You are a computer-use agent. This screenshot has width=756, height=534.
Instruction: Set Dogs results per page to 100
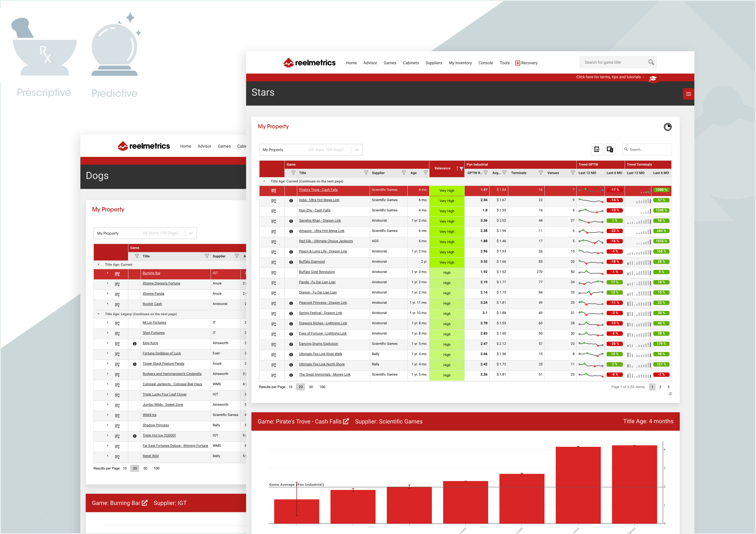pyautogui.click(x=156, y=468)
